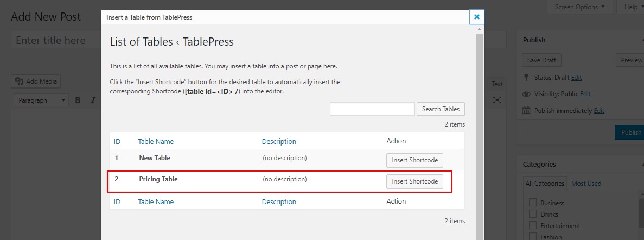Insert Shortcode for Pricing Table

pyautogui.click(x=415, y=181)
